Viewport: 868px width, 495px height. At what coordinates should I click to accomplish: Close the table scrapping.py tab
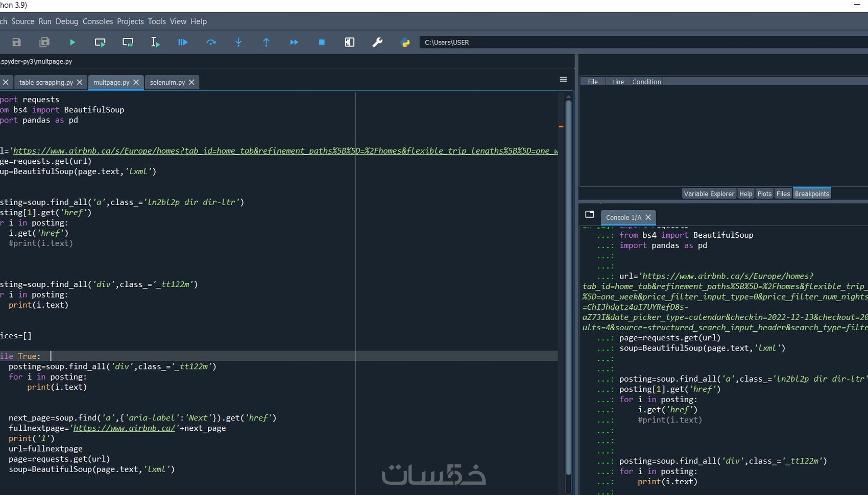80,82
